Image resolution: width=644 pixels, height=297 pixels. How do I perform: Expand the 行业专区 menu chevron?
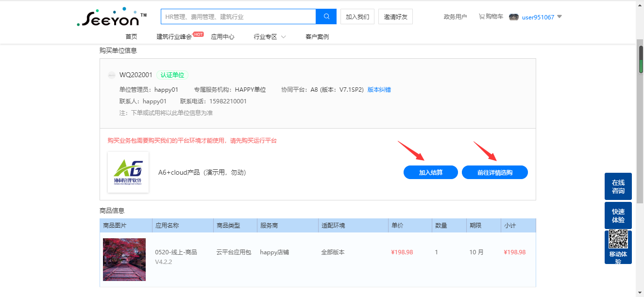(283, 37)
